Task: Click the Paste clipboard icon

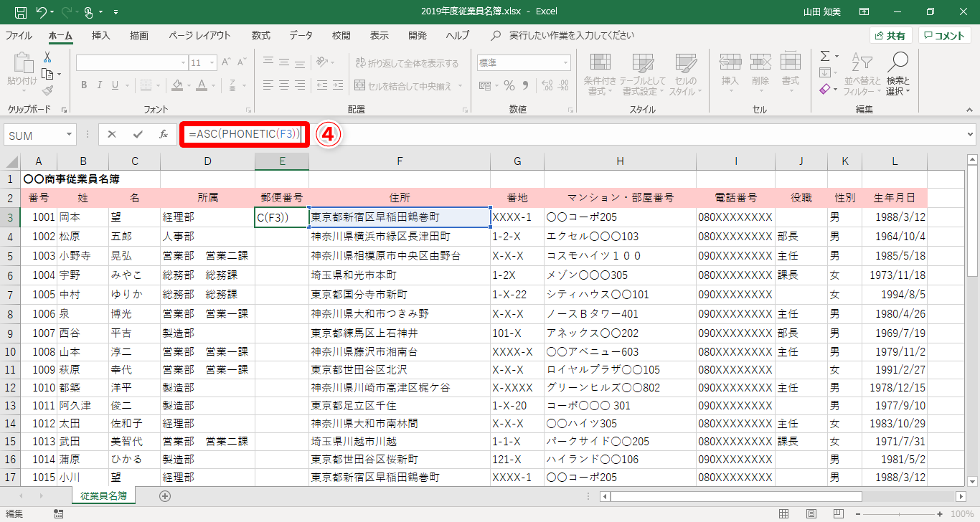Action: (22, 63)
